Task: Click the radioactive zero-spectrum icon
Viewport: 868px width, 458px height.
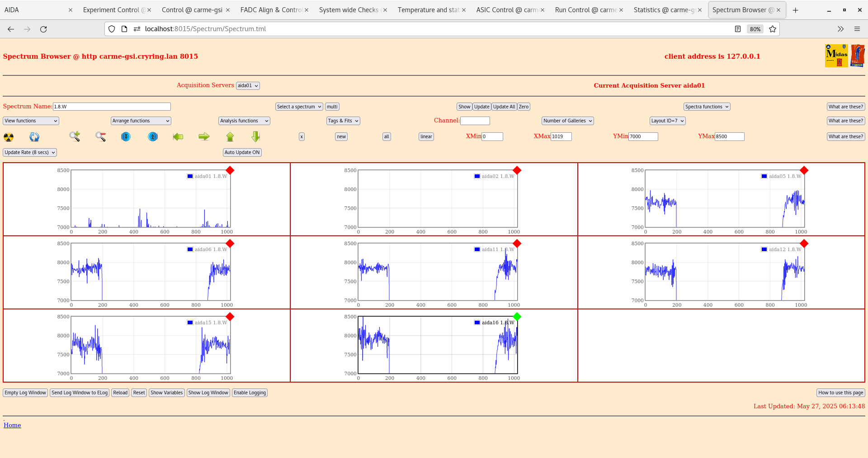Action: click(x=8, y=137)
